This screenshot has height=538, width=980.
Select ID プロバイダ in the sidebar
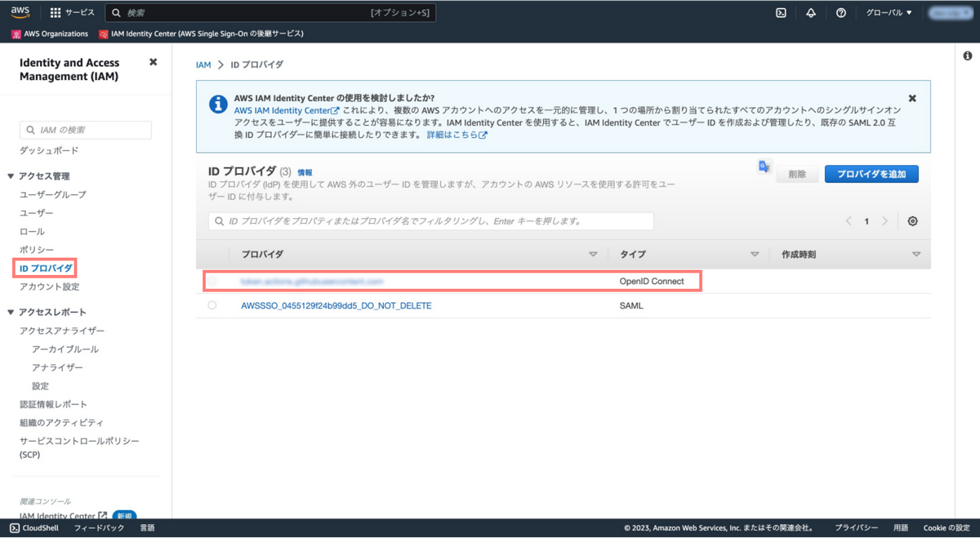point(46,268)
